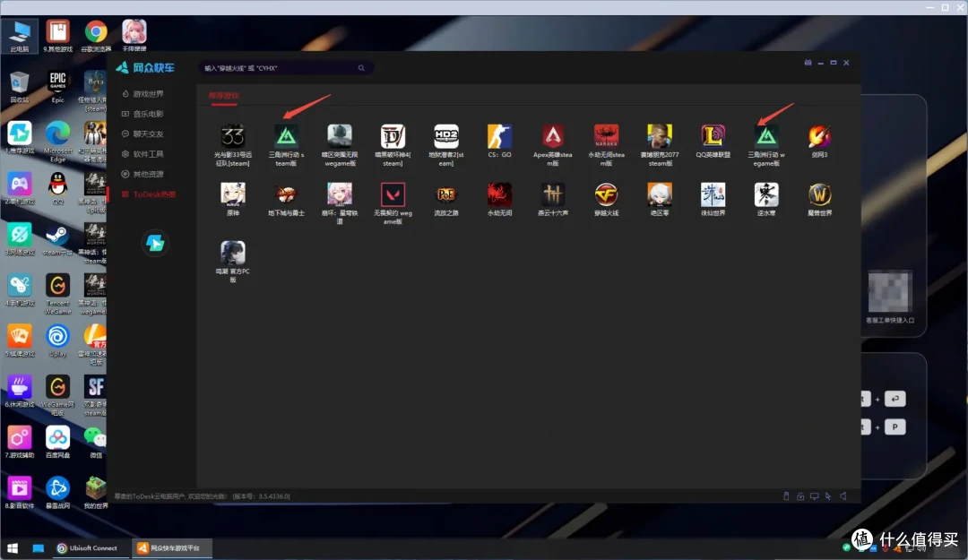Viewport: 968px width, 560px height.
Task: Open 地狱潜者2 HD2 game icon
Action: click(x=445, y=136)
